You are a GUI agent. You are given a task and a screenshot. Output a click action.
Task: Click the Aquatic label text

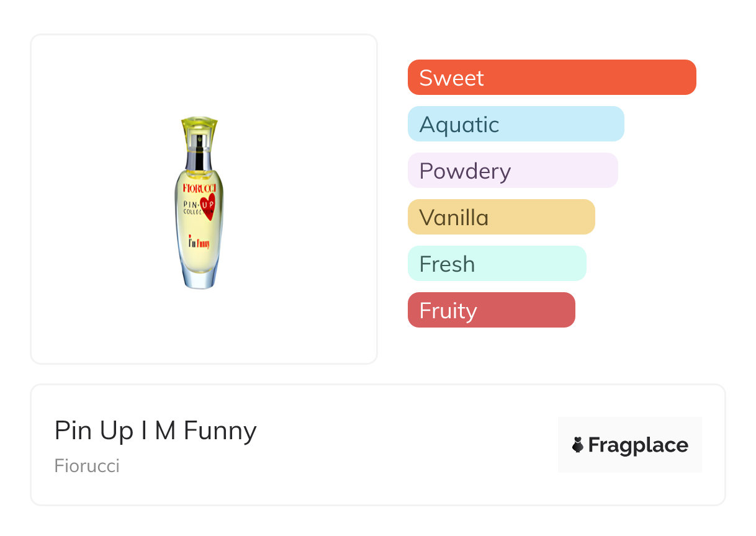(x=459, y=125)
